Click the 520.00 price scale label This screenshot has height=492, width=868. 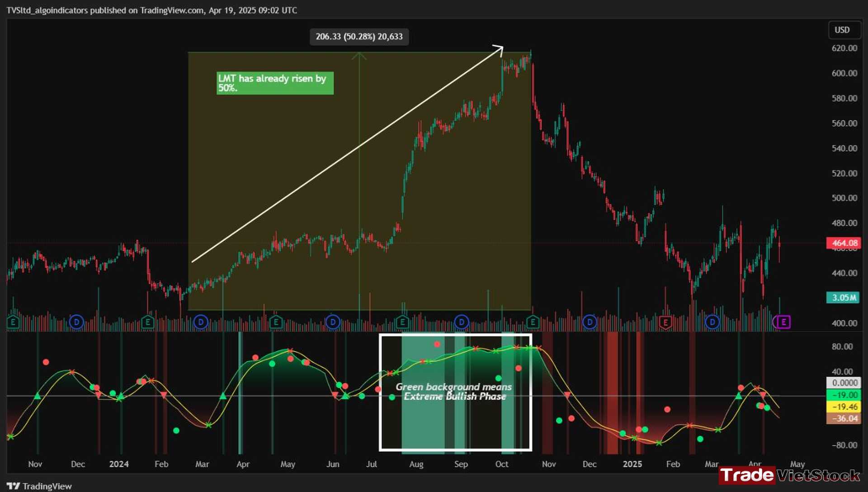[x=844, y=173]
